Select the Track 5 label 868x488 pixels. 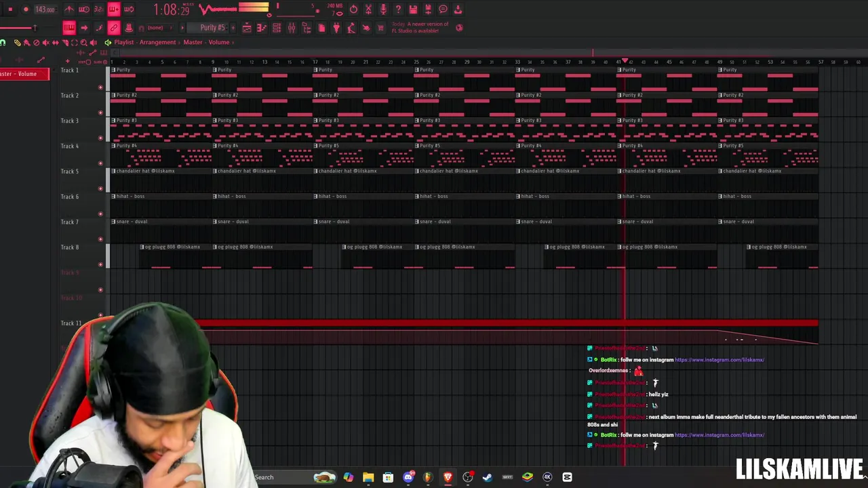point(70,171)
